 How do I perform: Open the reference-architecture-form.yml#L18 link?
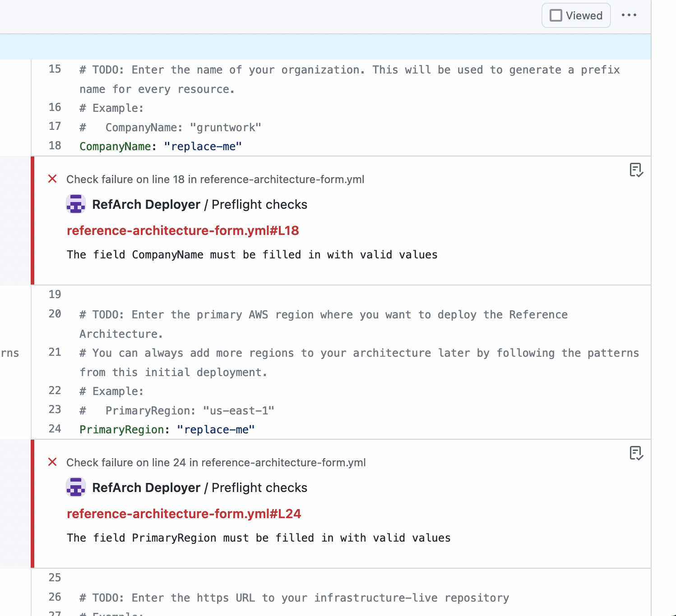[183, 230]
